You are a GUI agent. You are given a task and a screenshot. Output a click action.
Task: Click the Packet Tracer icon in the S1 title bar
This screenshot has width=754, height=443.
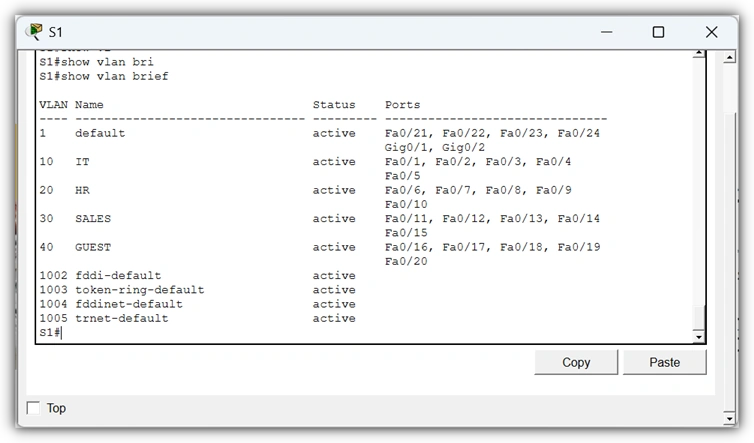[34, 32]
